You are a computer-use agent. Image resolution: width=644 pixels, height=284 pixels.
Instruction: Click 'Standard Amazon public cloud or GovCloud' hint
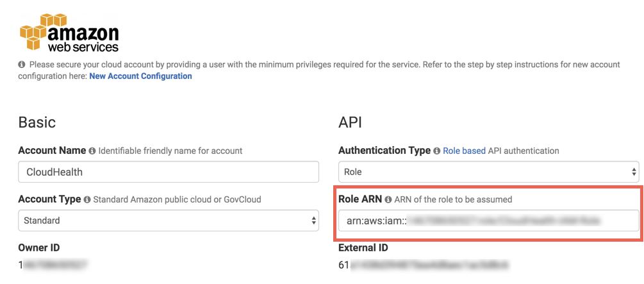[x=177, y=200]
